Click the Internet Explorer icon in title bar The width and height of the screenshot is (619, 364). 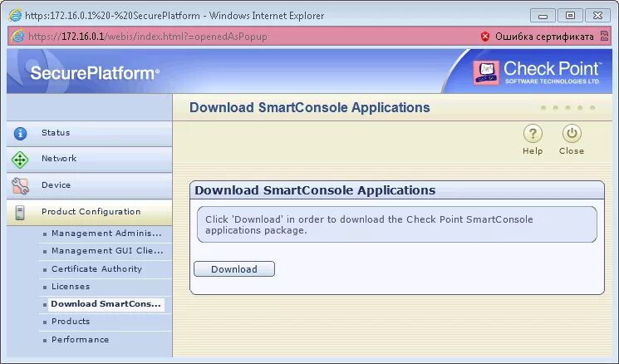(15, 16)
